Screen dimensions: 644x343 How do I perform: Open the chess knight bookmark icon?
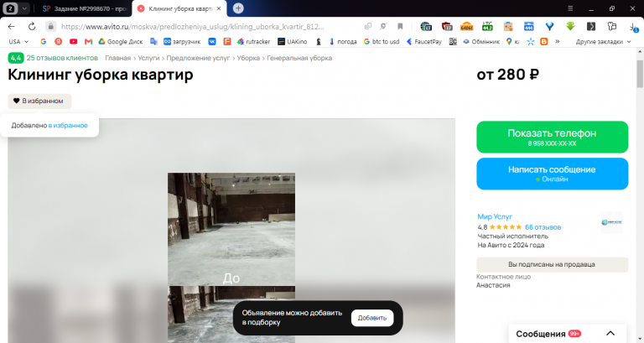tap(319, 41)
